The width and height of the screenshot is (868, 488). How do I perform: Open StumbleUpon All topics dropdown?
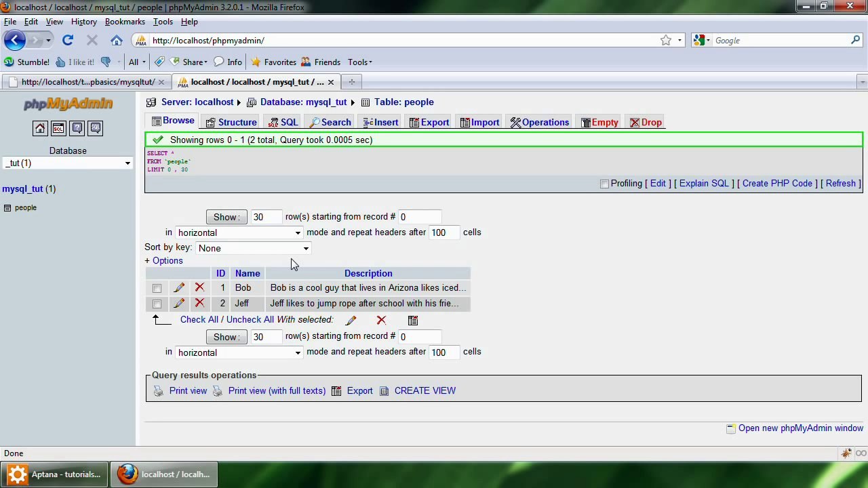coord(137,62)
